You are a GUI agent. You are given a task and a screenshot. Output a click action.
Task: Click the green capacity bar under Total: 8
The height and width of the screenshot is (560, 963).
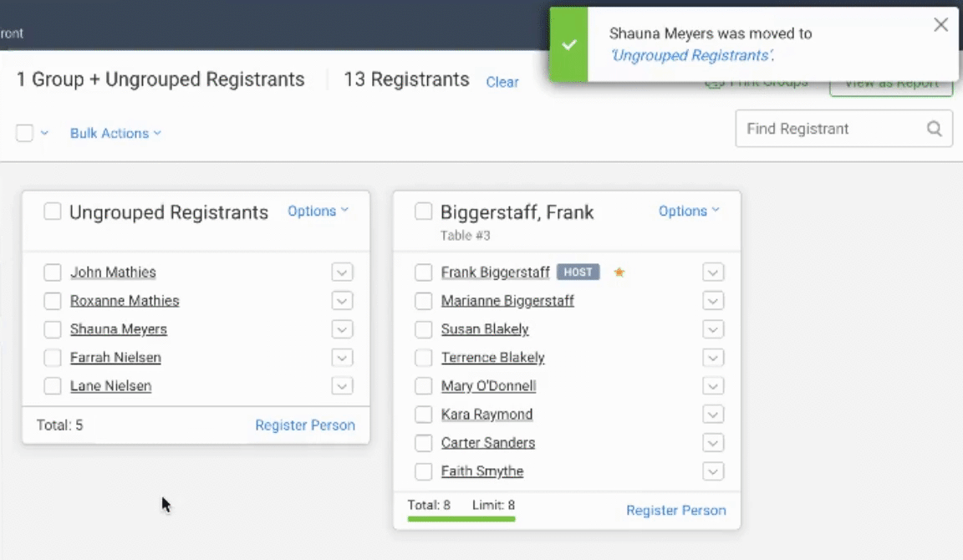461,519
